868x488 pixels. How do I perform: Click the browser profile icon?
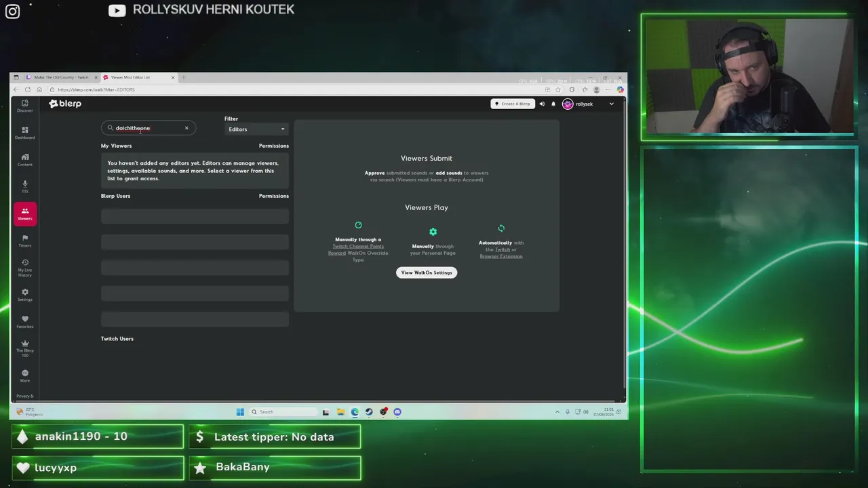(597, 89)
